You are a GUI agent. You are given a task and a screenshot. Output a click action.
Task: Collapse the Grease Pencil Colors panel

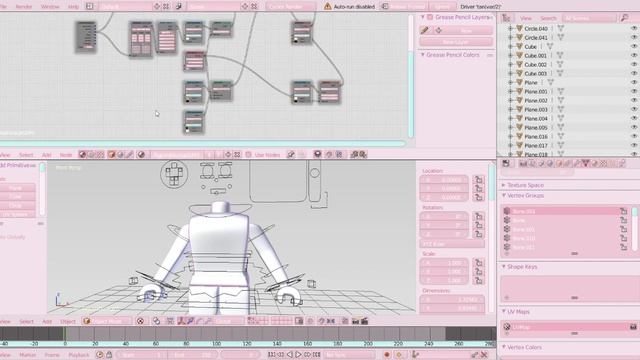(x=423, y=55)
